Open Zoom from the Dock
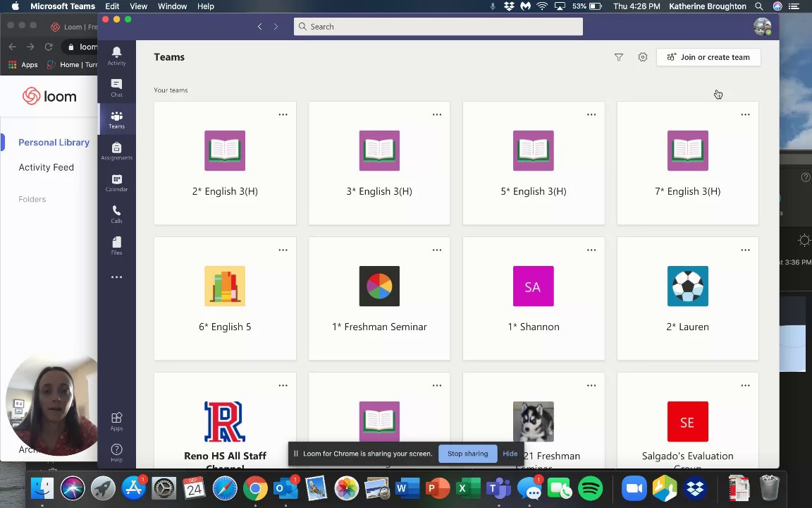Viewport: 812px width, 508px height. (x=634, y=488)
